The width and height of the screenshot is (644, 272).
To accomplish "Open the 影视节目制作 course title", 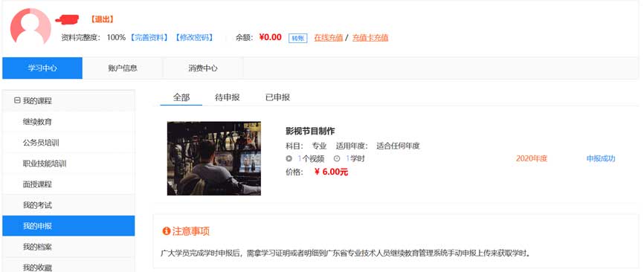I will pos(310,132).
